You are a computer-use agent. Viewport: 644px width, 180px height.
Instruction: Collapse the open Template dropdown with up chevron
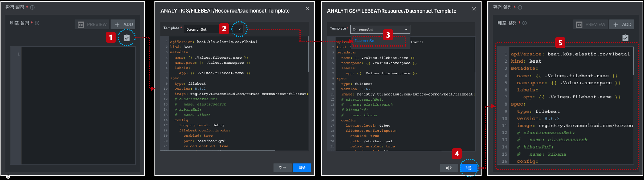pos(406,29)
